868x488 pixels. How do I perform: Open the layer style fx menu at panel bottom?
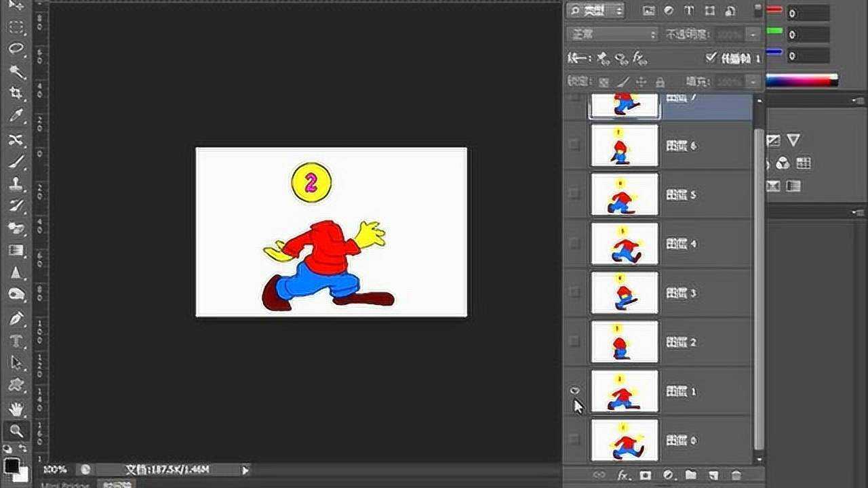coord(623,475)
